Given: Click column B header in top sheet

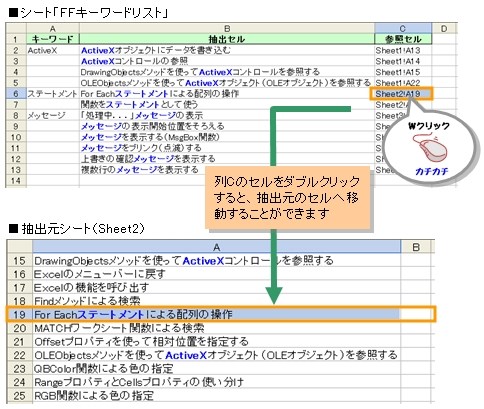Looking at the screenshot, I should 227,28.
